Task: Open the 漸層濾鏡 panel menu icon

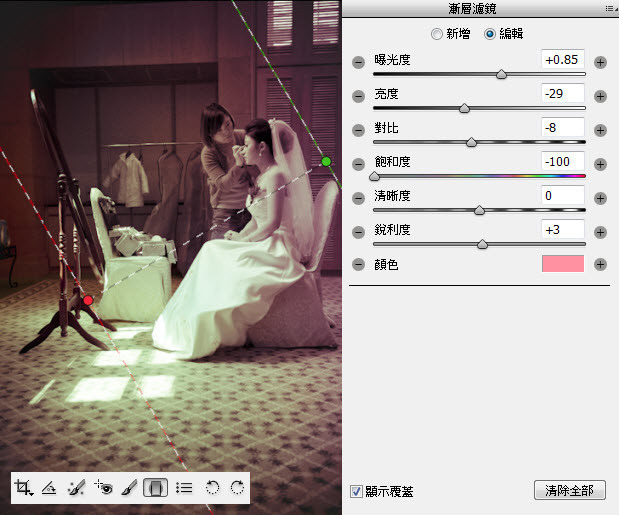Action: [x=611, y=8]
